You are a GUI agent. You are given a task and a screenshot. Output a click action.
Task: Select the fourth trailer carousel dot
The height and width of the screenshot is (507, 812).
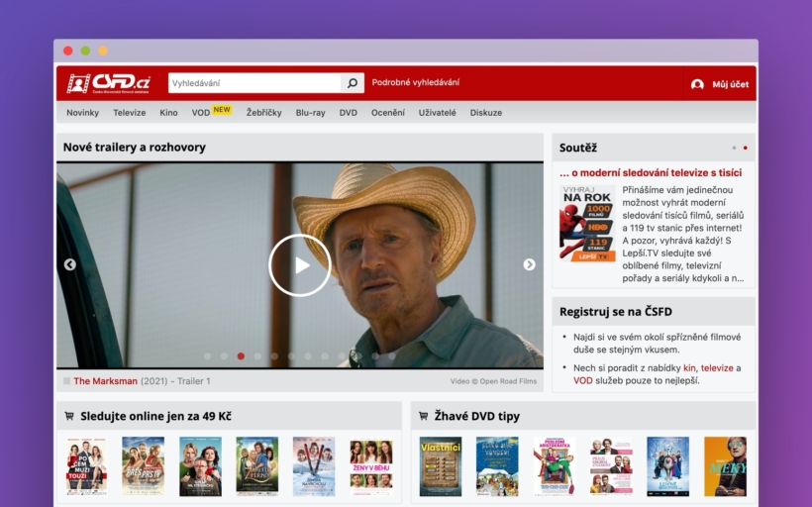click(x=257, y=356)
